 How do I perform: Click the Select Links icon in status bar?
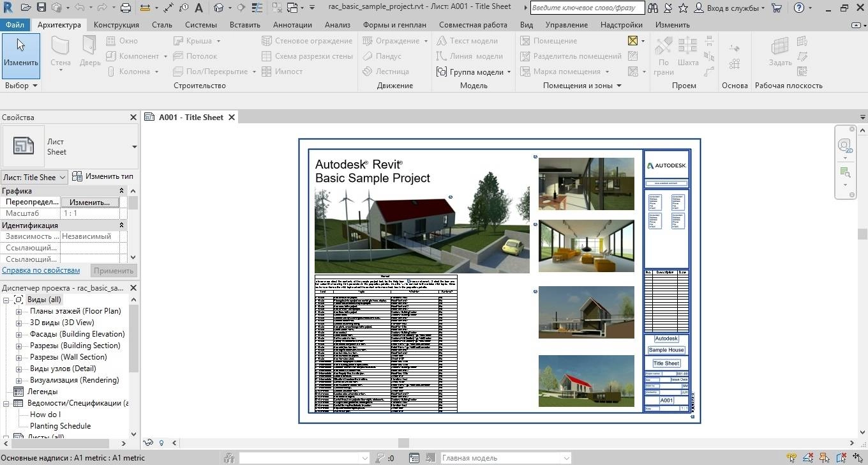791,458
